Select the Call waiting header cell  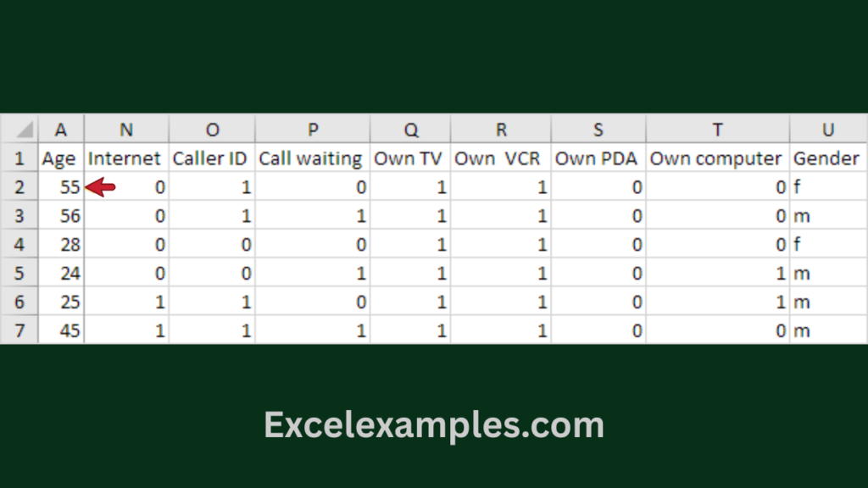[311, 158]
